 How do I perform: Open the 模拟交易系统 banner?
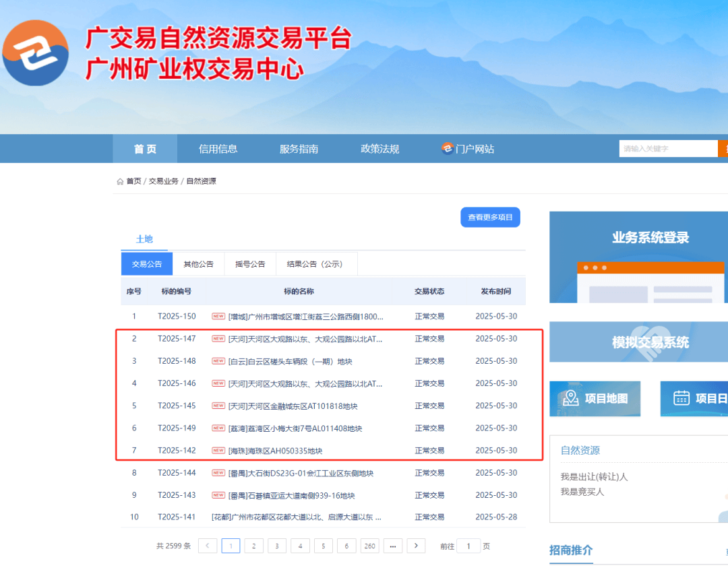tap(639, 342)
